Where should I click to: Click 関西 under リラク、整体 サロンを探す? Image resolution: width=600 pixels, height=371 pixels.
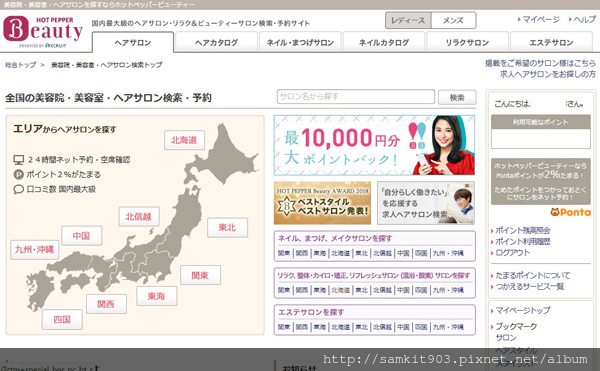302,290
